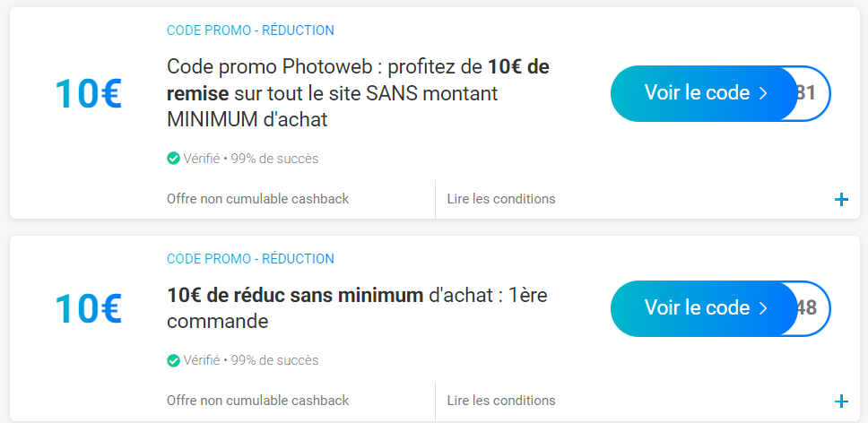Click the partial code ending 48
The image size is (868, 423).
[x=806, y=308]
